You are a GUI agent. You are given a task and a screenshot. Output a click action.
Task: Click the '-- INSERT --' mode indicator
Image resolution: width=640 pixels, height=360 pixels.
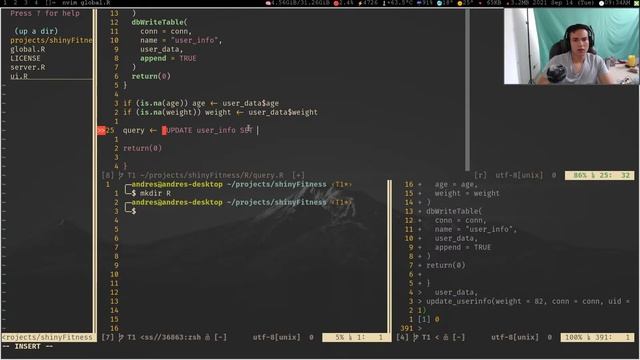[x=28, y=347]
